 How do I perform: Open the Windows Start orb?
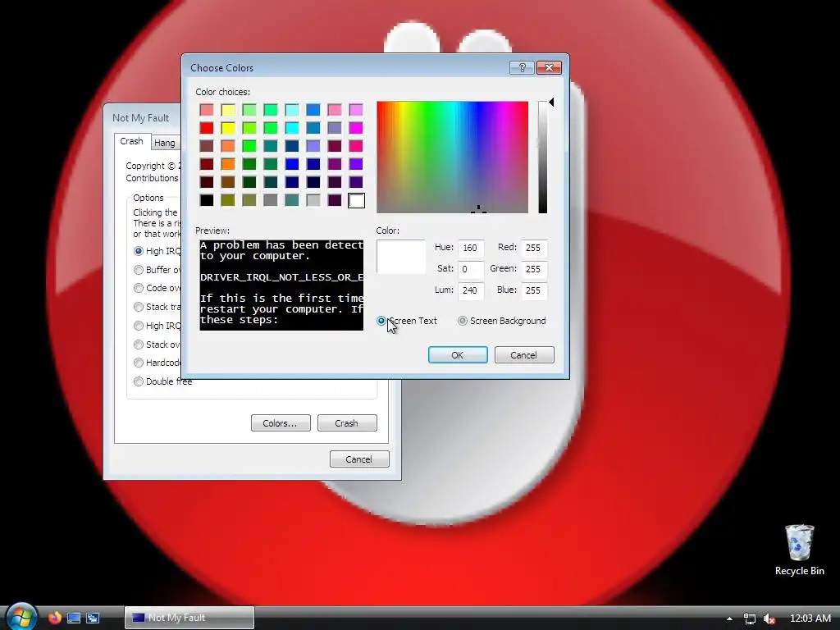click(21, 617)
